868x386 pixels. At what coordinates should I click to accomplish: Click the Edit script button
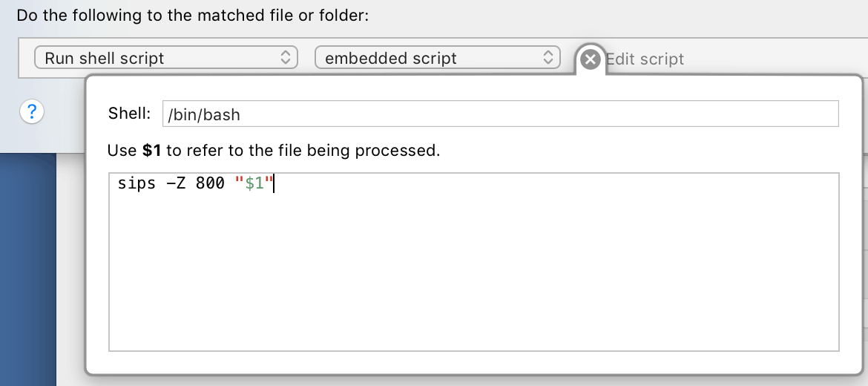coord(645,59)
